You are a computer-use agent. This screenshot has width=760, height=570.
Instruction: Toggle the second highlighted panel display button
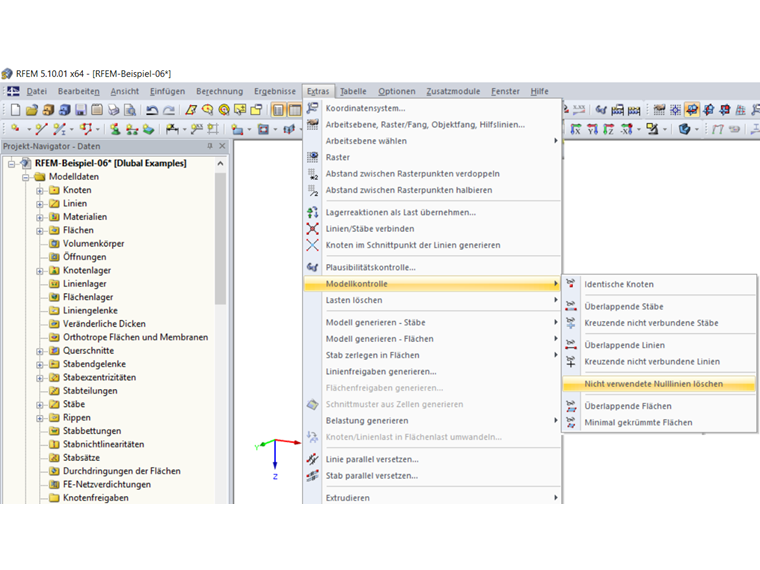pyautogui.click(x=294, y=110)
